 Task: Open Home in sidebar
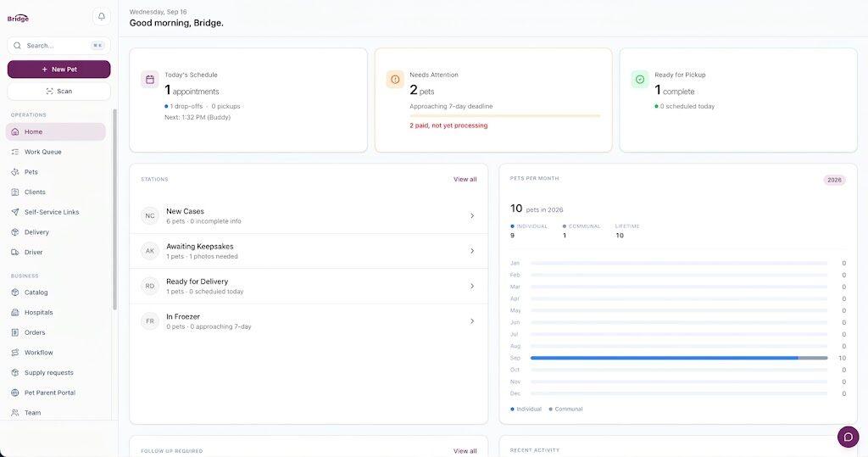(x=55, y=131)
